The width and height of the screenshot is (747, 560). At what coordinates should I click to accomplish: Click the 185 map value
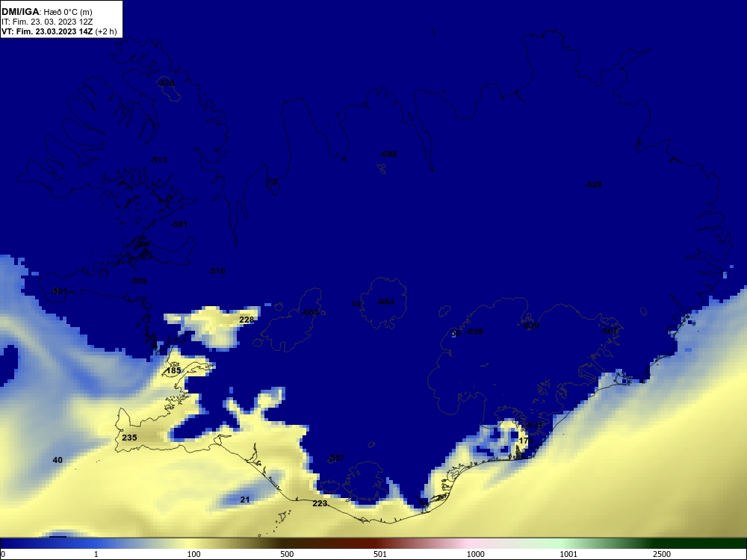(x=173, y=370)
